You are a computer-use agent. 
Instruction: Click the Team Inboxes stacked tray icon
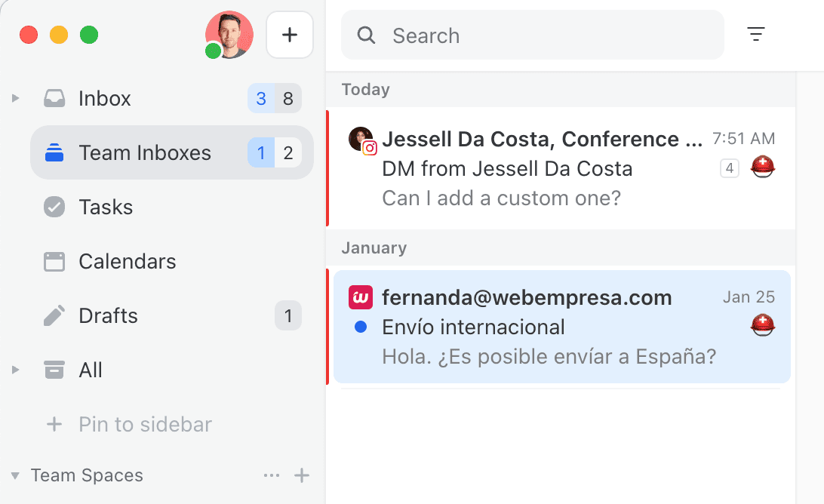[54, 152]
